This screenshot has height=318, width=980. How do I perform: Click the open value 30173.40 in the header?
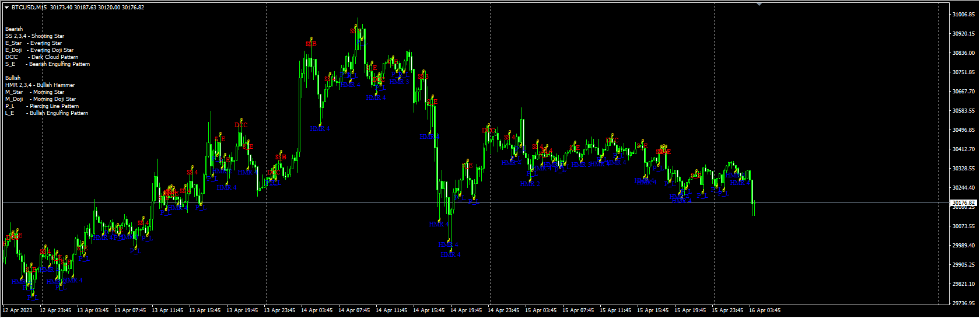click(61, 8)
